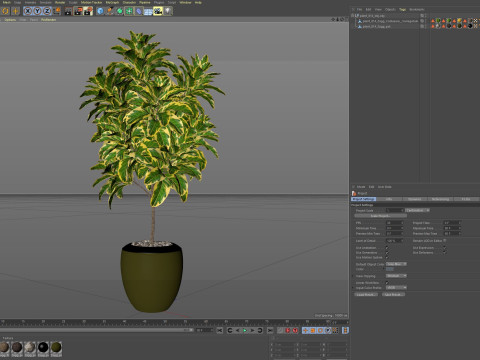Viewport: 480px width, 360px height.
Task: Go to the end of animation
Action: coord(270,330)
